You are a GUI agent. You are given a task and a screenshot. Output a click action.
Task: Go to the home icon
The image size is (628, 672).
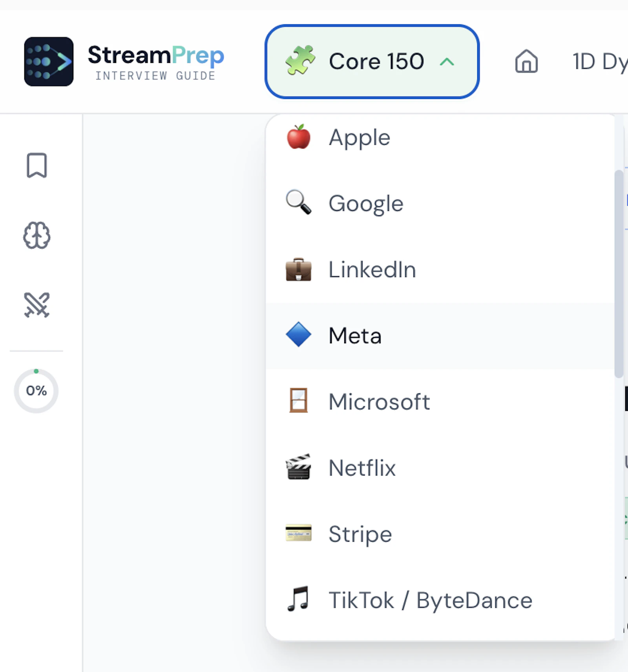tap(526, 61)
